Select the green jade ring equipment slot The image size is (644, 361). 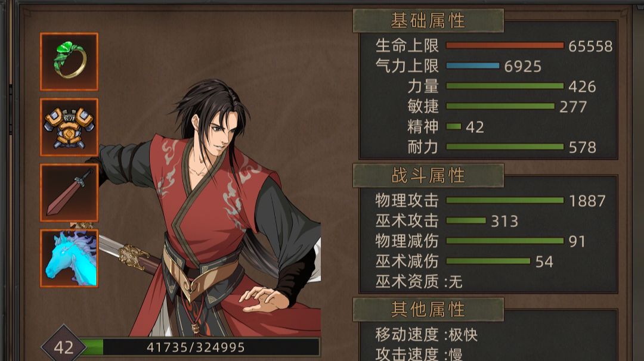[x=69, y=61]
